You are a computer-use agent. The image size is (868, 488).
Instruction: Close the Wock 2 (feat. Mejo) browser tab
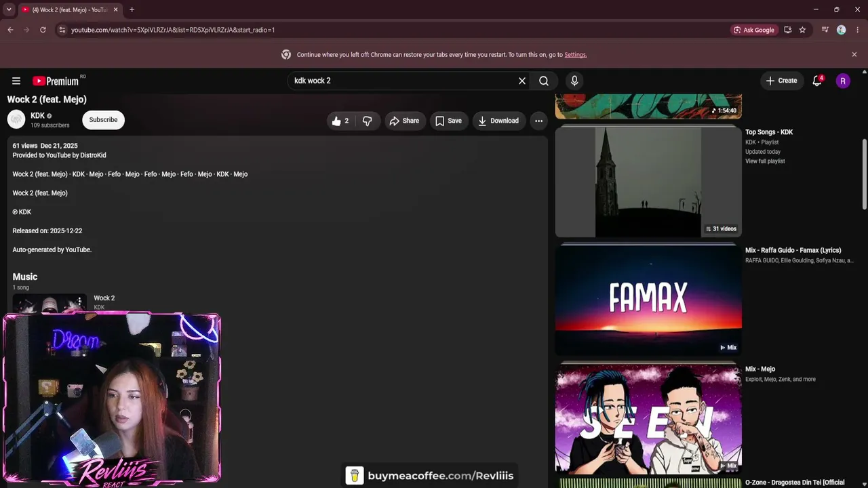[x=116, y=9]
